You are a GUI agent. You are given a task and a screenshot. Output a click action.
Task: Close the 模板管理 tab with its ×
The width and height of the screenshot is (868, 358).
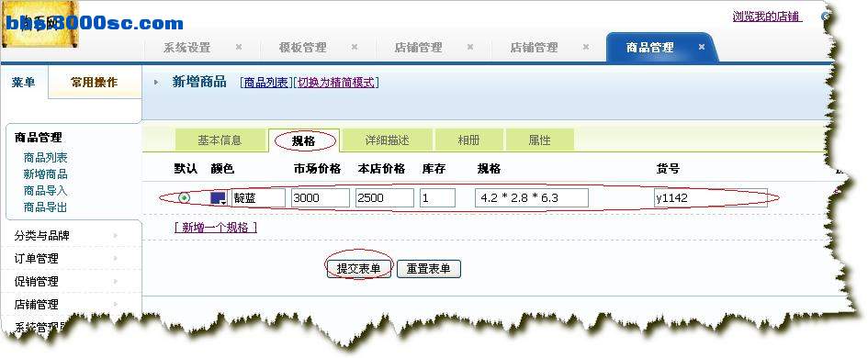coord(355,48)
